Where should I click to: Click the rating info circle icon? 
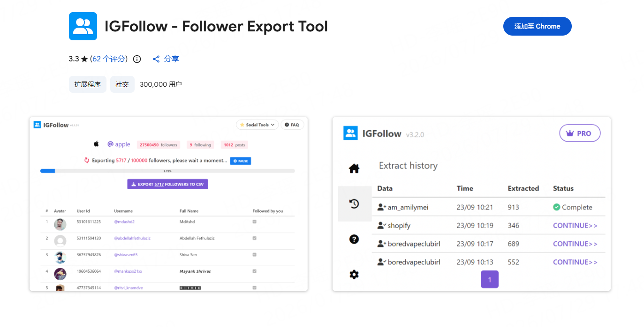(137, 59)
